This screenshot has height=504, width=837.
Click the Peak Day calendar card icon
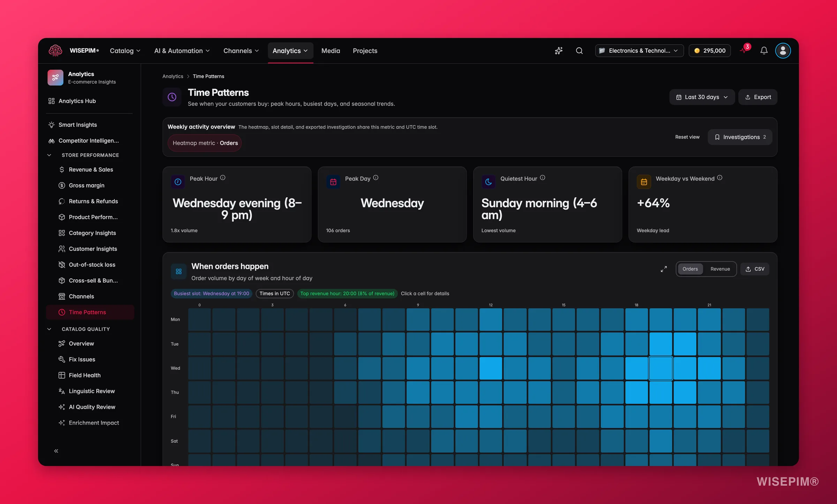(x=333, y=182)
